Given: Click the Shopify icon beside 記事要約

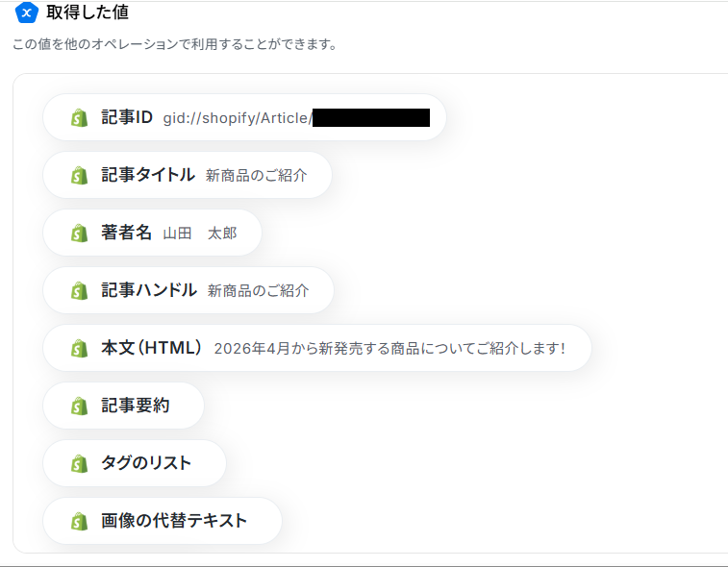Looking at the screenshot, I should point(79,407).
